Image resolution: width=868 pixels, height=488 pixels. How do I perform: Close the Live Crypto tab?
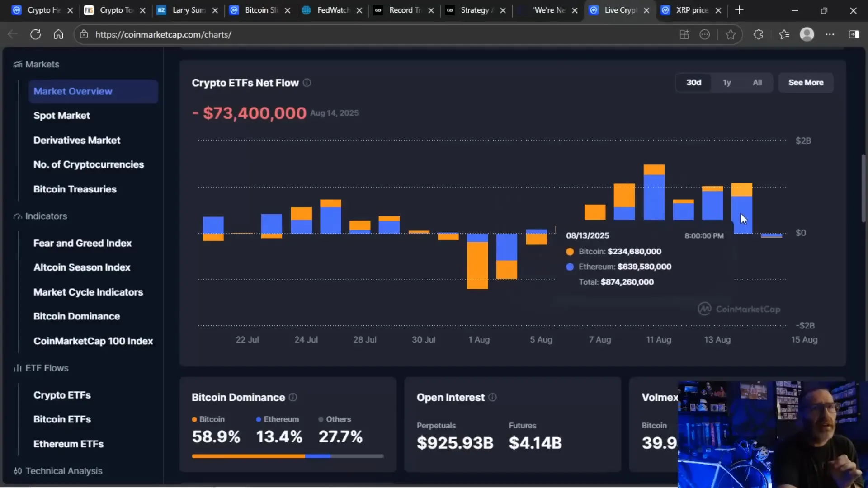tap(646, 10)
